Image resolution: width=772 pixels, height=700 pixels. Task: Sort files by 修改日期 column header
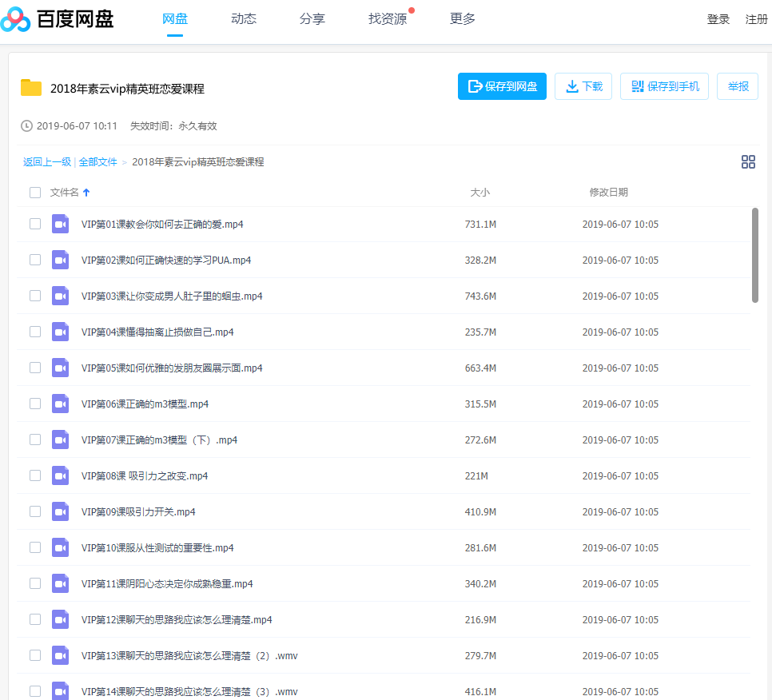pos(608,193)
